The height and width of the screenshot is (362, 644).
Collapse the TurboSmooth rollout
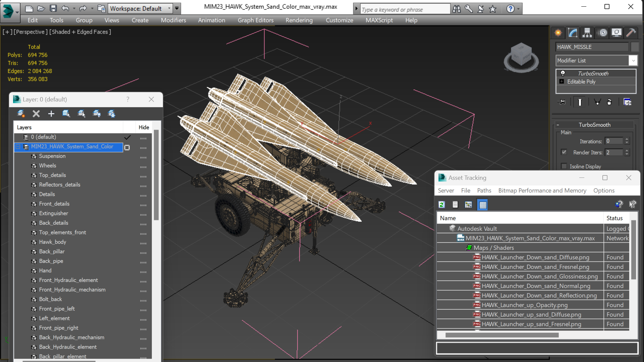(x=558, y=125)
